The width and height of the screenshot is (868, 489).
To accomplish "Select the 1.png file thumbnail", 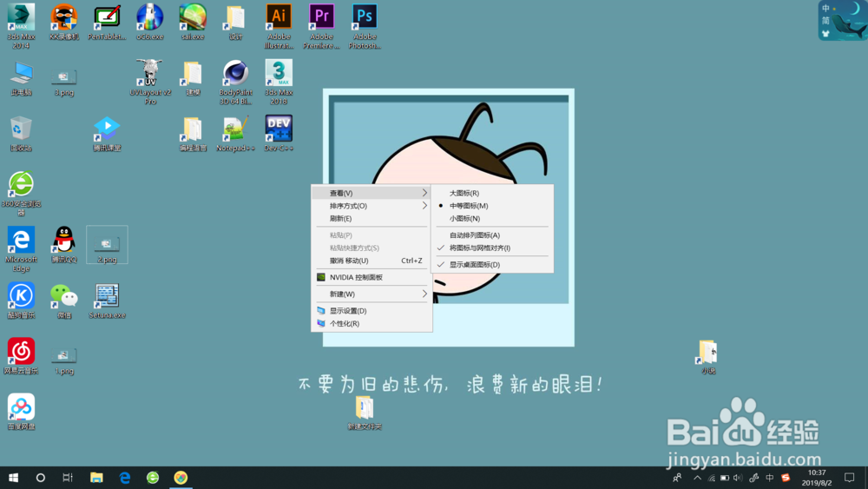I will [x=63, y=360].
